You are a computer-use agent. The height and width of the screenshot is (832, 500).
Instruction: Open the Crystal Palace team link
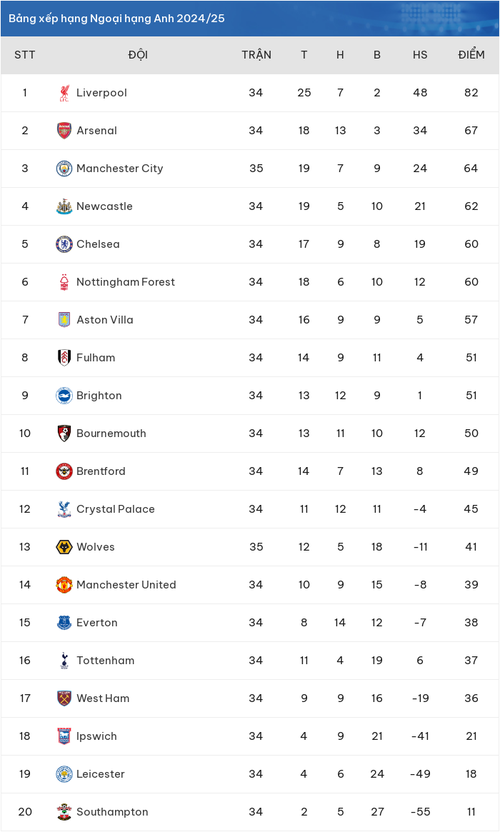pos(116,509)
